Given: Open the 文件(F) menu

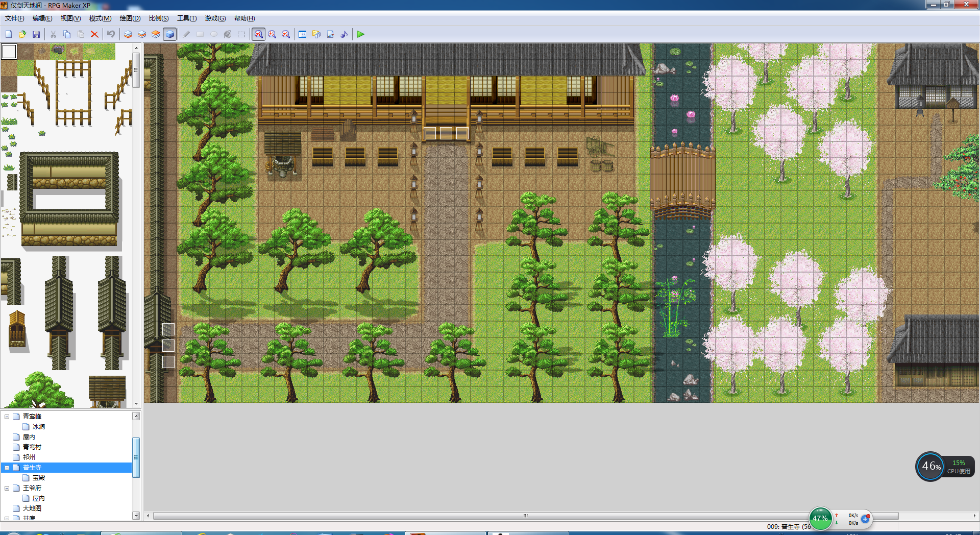Looking at the screenshot, I should point(14,18).
